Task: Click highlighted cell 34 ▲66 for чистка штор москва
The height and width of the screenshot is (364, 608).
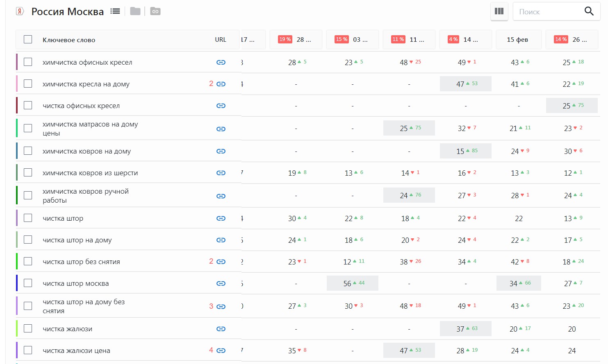Action: point(519,283)
